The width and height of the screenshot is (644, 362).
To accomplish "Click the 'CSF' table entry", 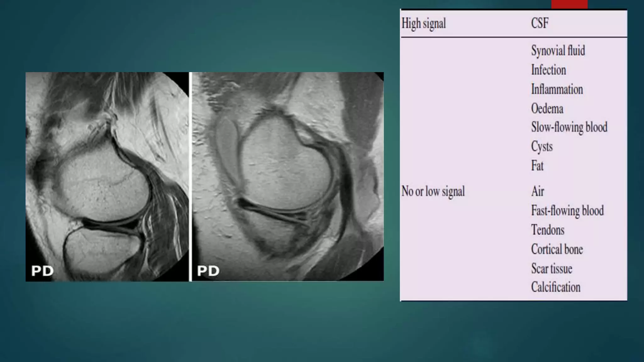I will point(540,23).
